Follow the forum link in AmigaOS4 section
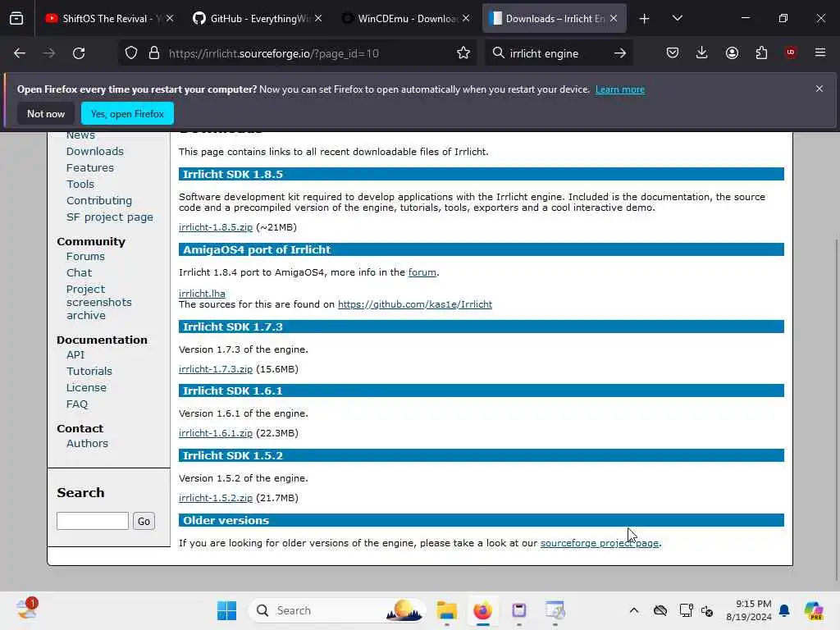The height and width of the screenshot is (630, 840). pos(422,272)
